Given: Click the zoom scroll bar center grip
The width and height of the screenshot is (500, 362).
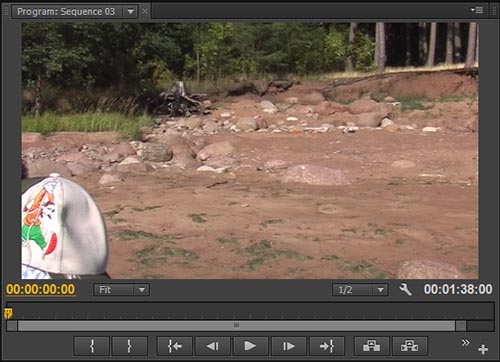Looking at the screenshot, I should [236, 325].
